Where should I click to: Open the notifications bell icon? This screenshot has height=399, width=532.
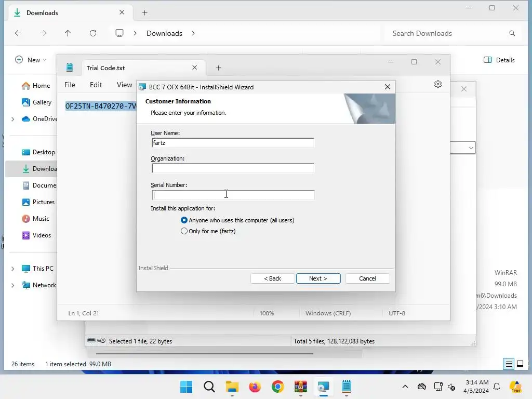coord(497,387)
